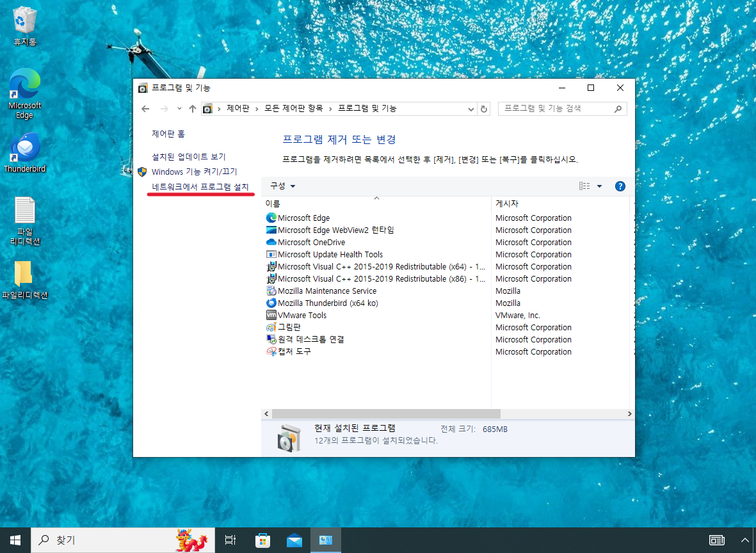
Task: Sort by 이름 column header
Action: point(376,204)
